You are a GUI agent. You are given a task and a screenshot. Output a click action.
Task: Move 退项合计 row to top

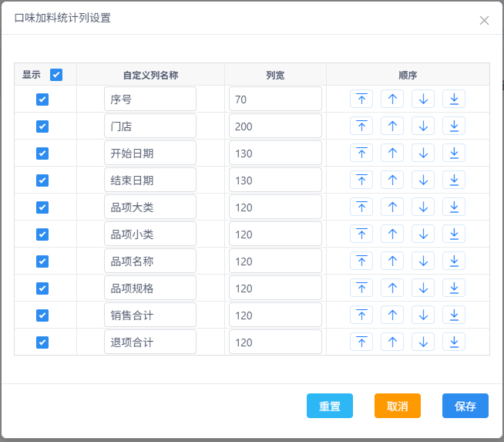pyautogui.click(x=361, y=342)
